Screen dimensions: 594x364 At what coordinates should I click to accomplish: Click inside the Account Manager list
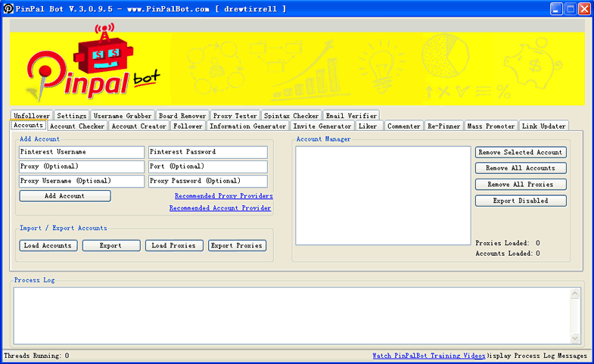point(383,195)
